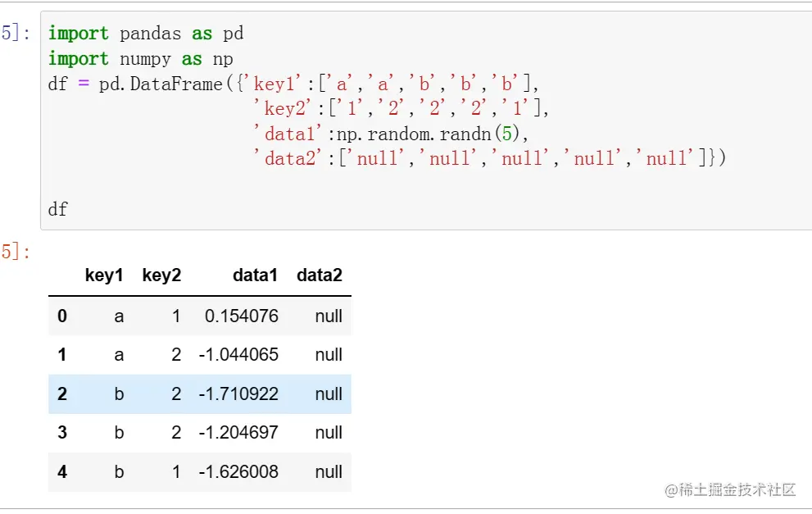Select the highlighted row with index 2
The image size is (812, 514).
coord(200,393)
